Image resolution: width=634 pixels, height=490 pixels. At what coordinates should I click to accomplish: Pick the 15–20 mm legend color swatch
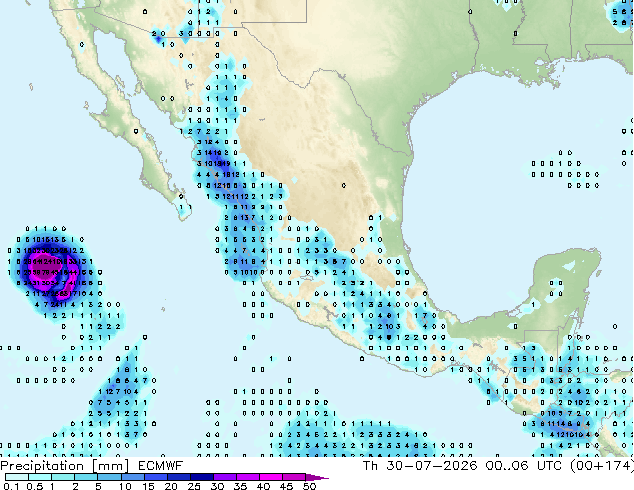pyautogui.click(x=156, y=477)
